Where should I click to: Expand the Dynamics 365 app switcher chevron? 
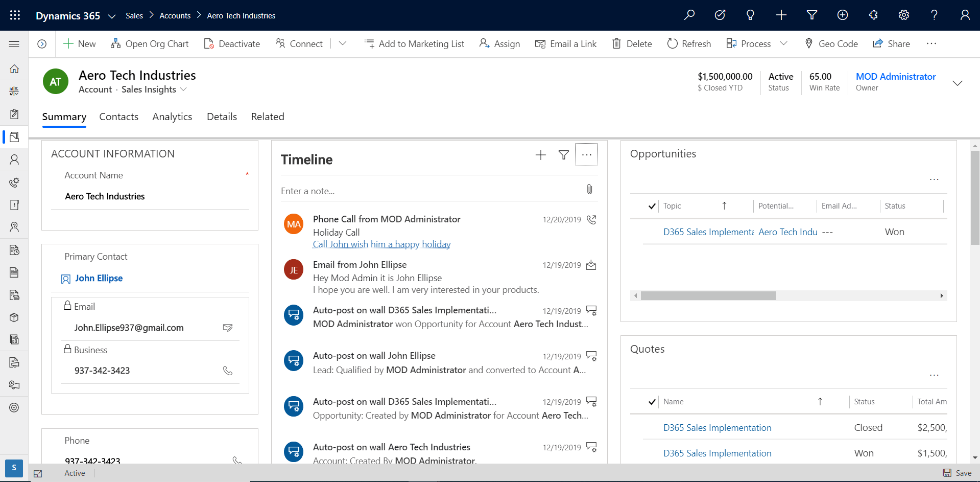point(111,16)
